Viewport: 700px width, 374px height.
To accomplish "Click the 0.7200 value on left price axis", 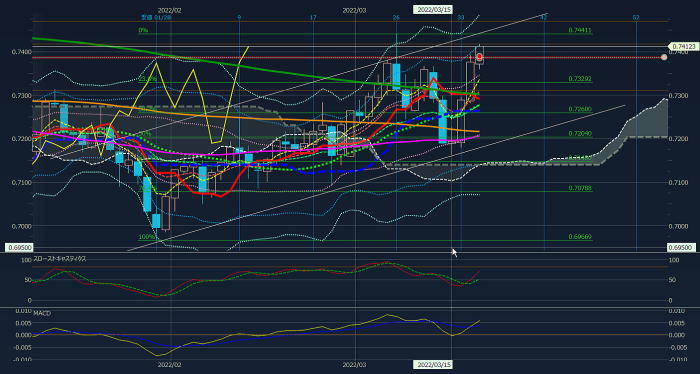I will pyautogui.click(x=21, y=139).
